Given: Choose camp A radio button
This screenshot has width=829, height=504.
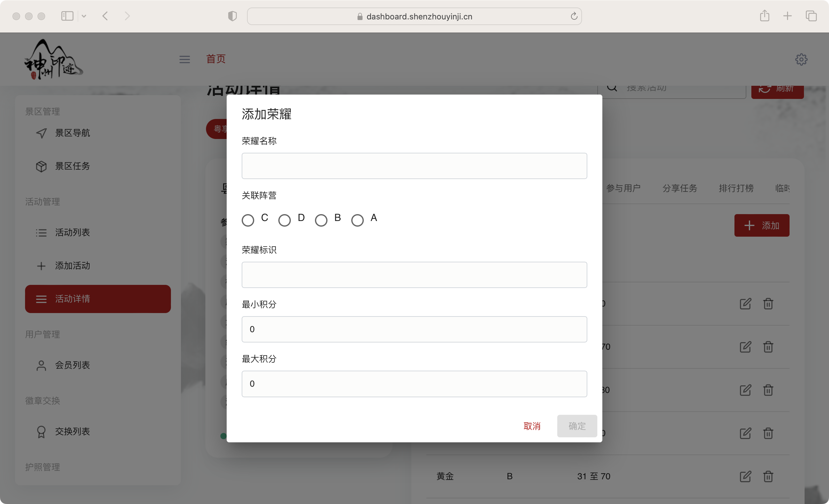Looking at the screenshot, I should [357, 220].
